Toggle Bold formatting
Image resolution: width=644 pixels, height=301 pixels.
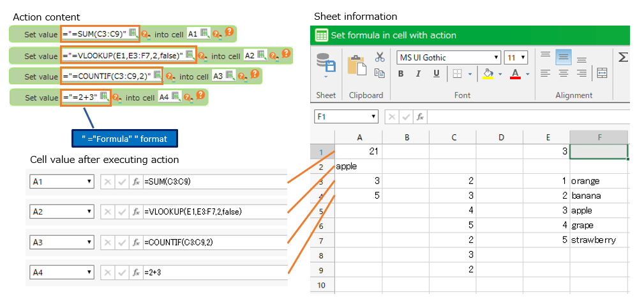coord(401,73)
